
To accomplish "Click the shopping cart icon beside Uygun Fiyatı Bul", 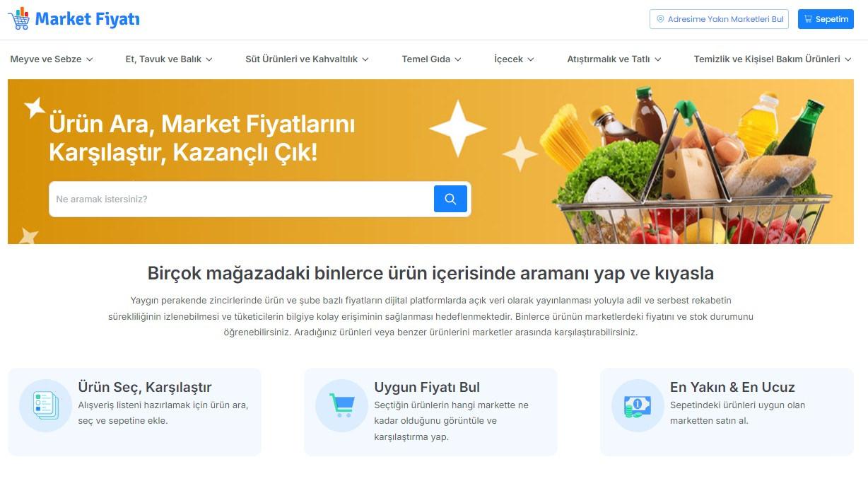I will pos(342,405).
